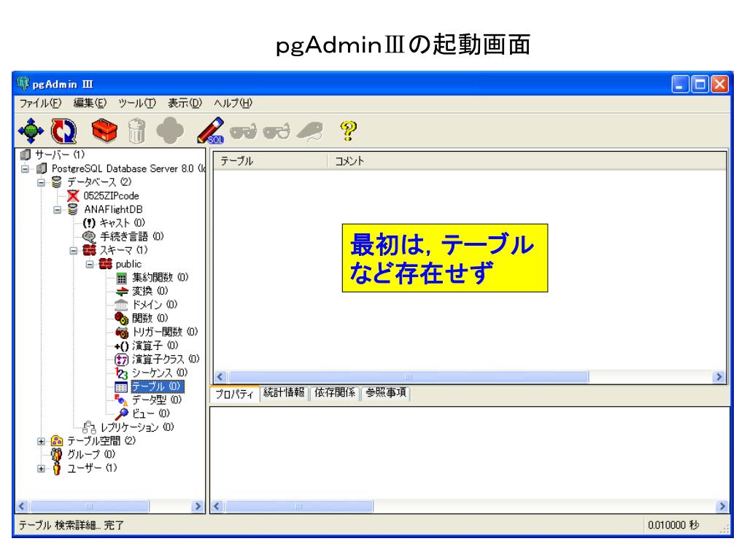Click the コメント column header
747x560 pixels.
pyautogui.click(x=527, y=161)
